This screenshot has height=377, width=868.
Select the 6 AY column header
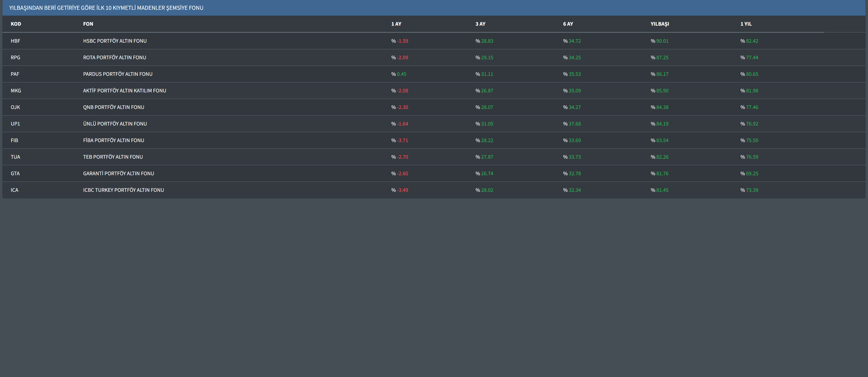568,24
